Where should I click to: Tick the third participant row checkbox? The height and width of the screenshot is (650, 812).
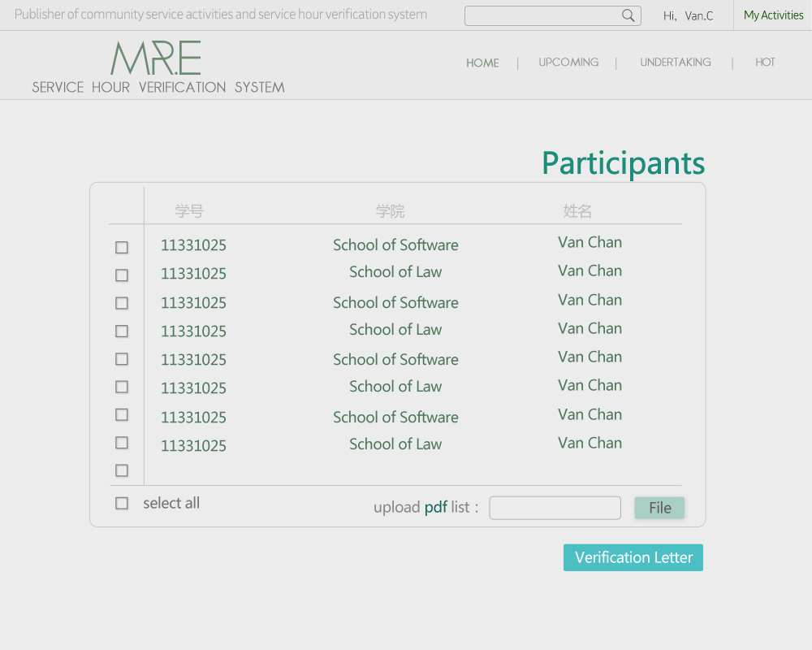122,303
